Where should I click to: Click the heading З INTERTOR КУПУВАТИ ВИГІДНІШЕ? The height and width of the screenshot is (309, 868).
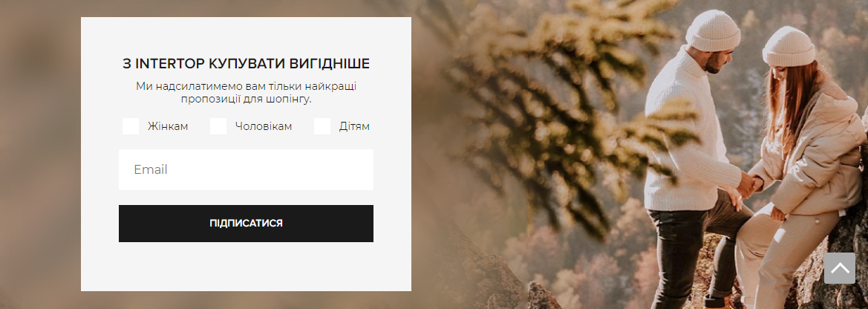click(x=246, y=64)
